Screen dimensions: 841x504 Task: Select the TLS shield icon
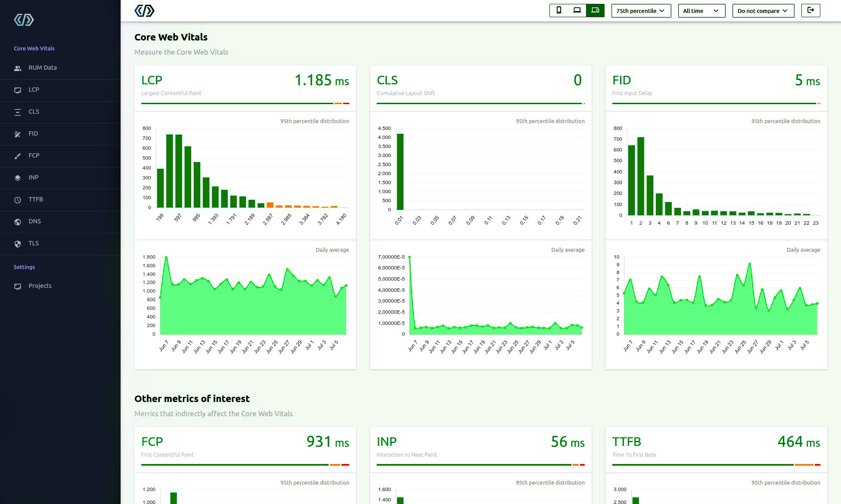tap(17, 244)
